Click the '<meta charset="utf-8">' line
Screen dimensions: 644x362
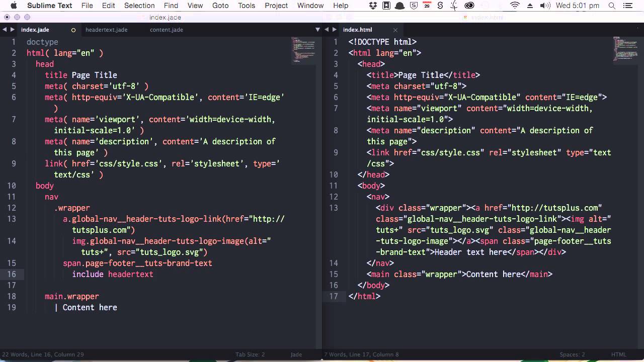pyautogui.click(x=417, y=86)
